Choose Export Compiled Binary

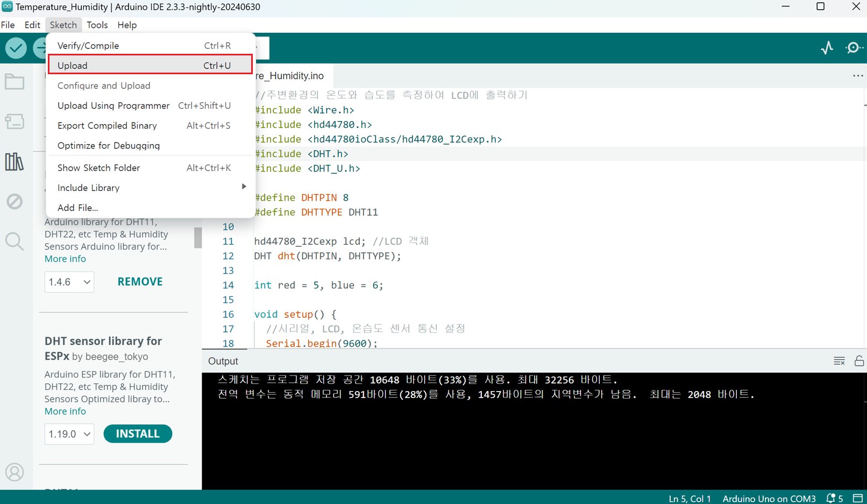[x=150, y=125]
